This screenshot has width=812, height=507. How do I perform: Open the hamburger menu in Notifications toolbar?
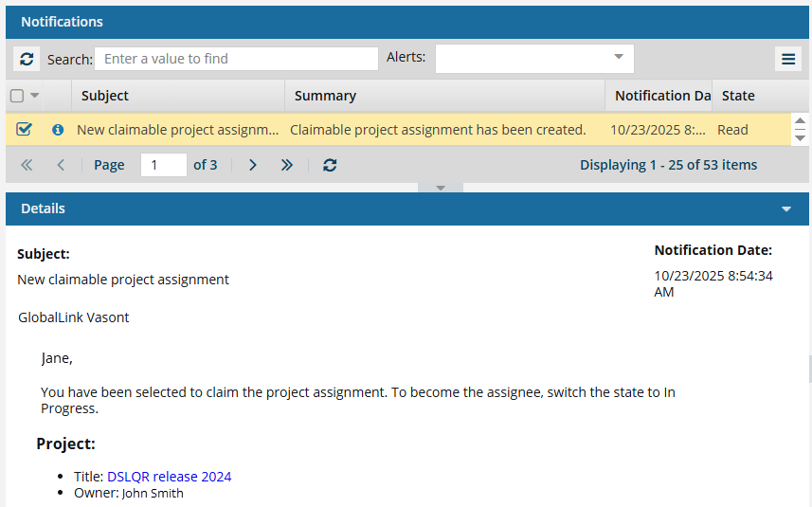point(788,59)
